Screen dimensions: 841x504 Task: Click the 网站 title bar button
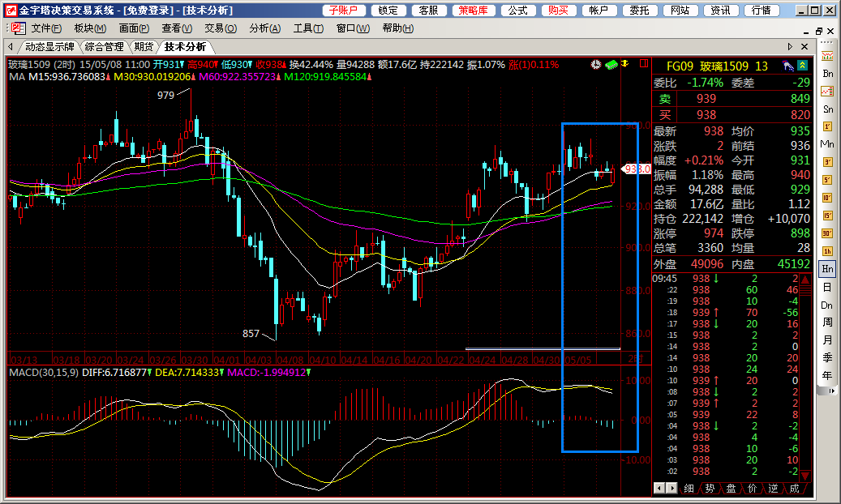point(680,11)
